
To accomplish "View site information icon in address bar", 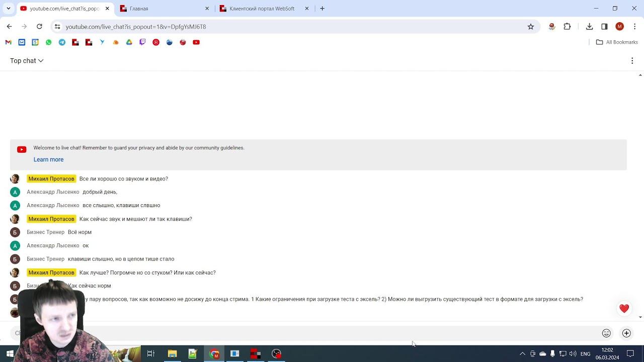I will (x=57, y=27).
